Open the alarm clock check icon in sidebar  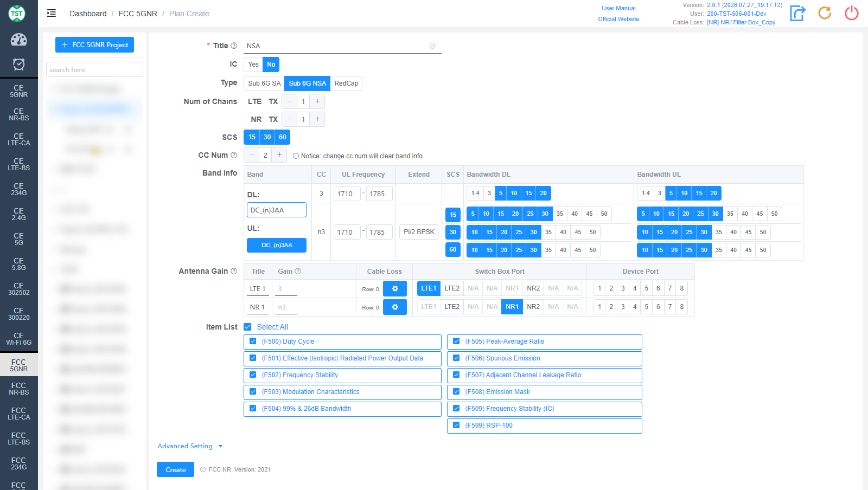(x=18, y=65)
